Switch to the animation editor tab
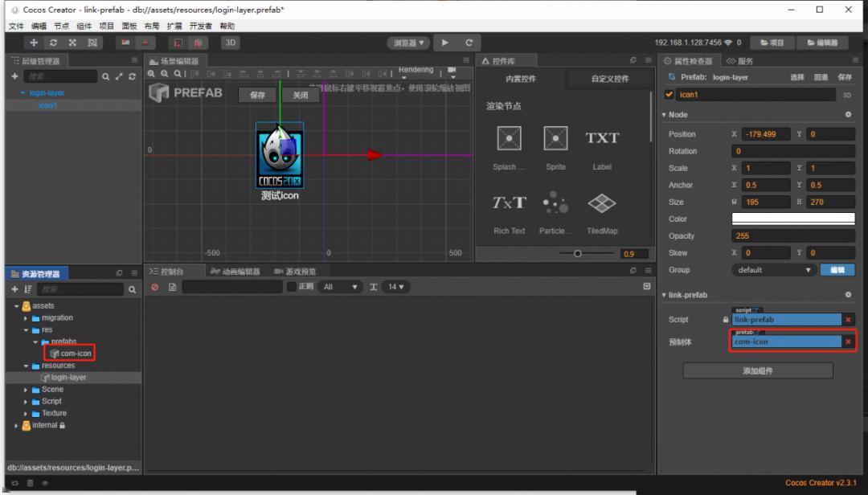Viewport: 868px width, 495px height. [235, 272]
